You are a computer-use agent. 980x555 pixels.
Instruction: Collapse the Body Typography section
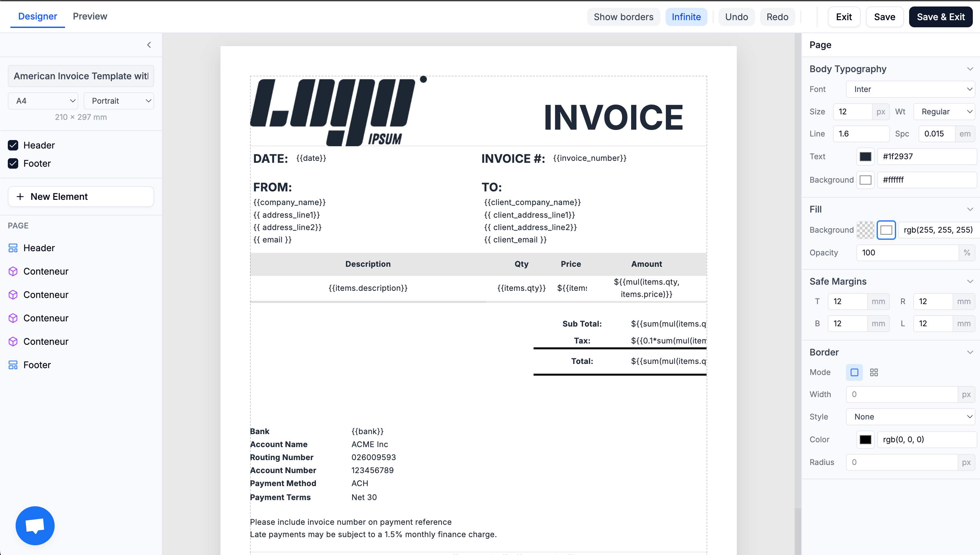(970, 69)
